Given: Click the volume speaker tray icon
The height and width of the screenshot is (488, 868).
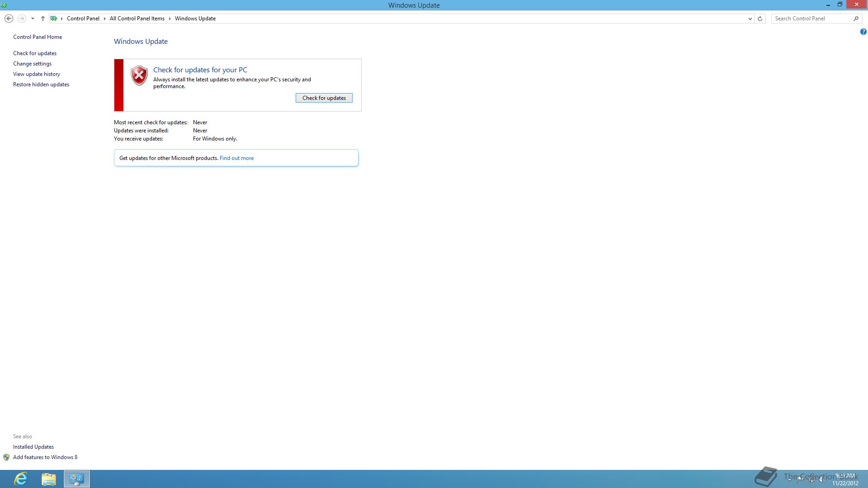Looking at the screenshot, I should pos(822,479).
